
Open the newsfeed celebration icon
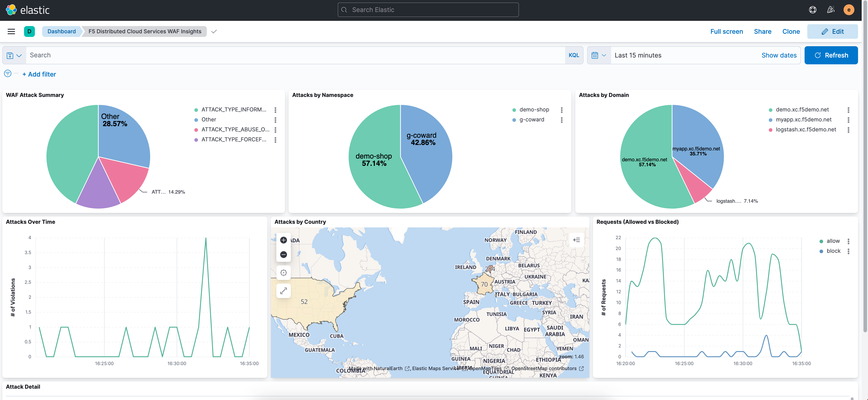coord(831,10)
